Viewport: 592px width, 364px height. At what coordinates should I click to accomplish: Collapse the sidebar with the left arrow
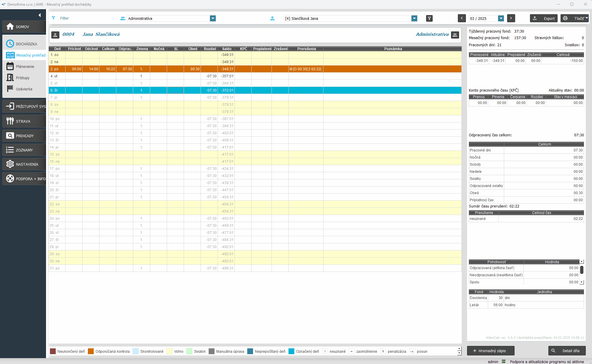point(39,15)
